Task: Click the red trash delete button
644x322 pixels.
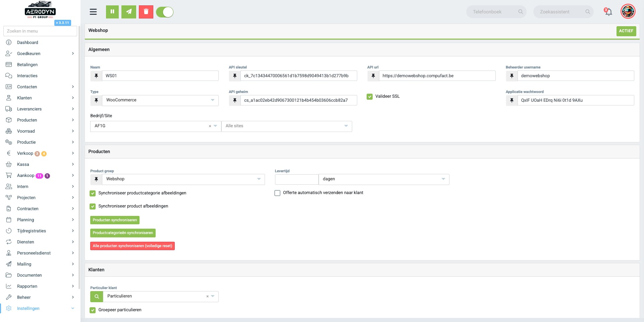Action: [x=146, y=12]
